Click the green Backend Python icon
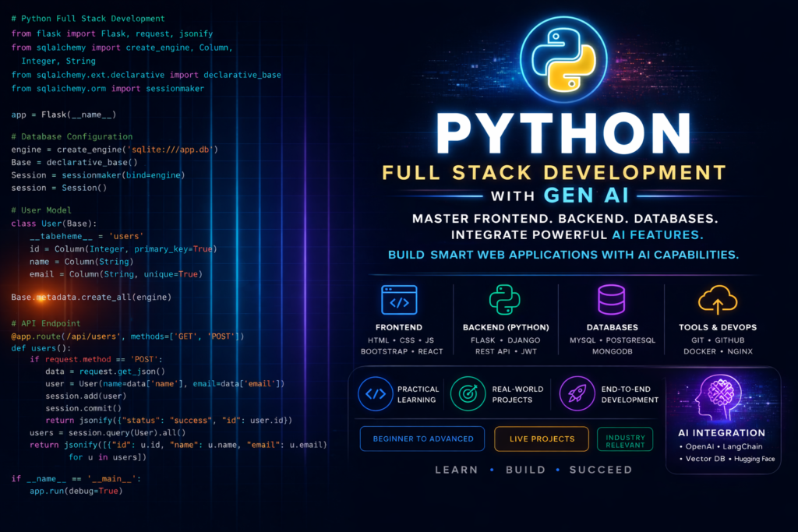Image resolution: width=798 pixels, height=532 pixels. pyautogui.click(x=505, y=299)
